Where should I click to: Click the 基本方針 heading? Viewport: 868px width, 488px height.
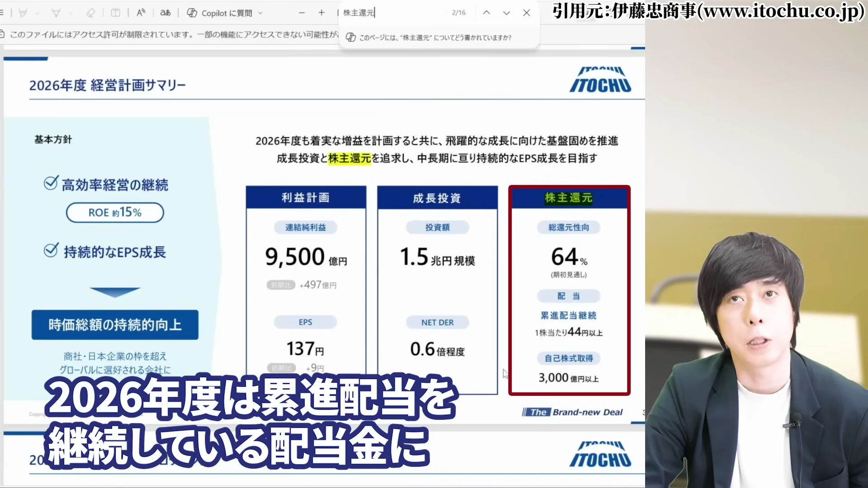point(53,140)
